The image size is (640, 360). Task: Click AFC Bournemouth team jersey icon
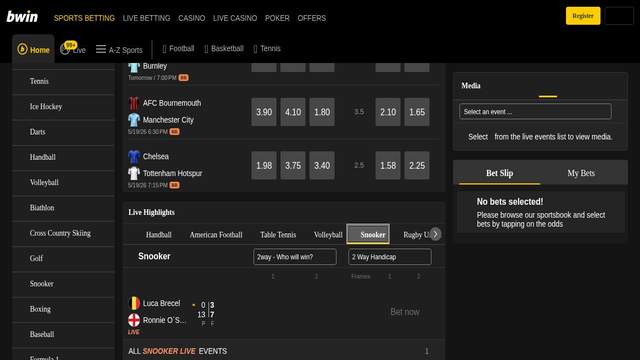click(134, 103)
